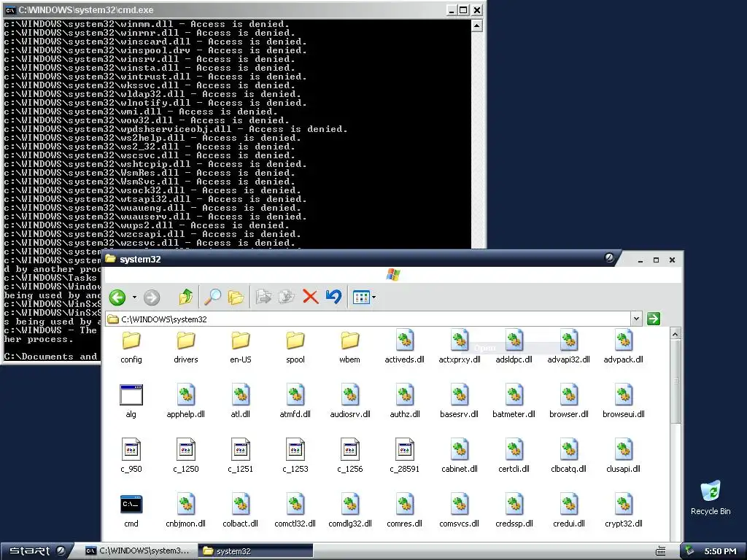Select the cabinet.dll file
Viewport: 747px width, 560px height.
pos(460,456)
